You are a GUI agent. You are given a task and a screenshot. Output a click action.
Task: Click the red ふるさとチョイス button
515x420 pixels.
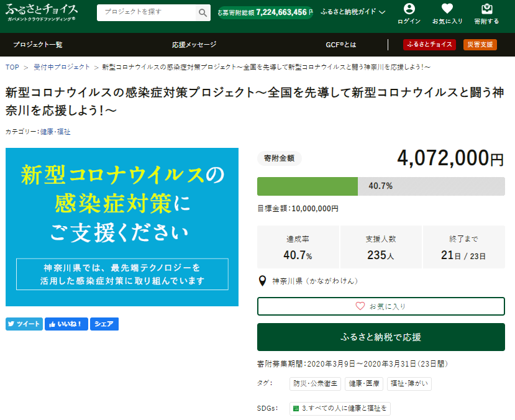(429, 45)
